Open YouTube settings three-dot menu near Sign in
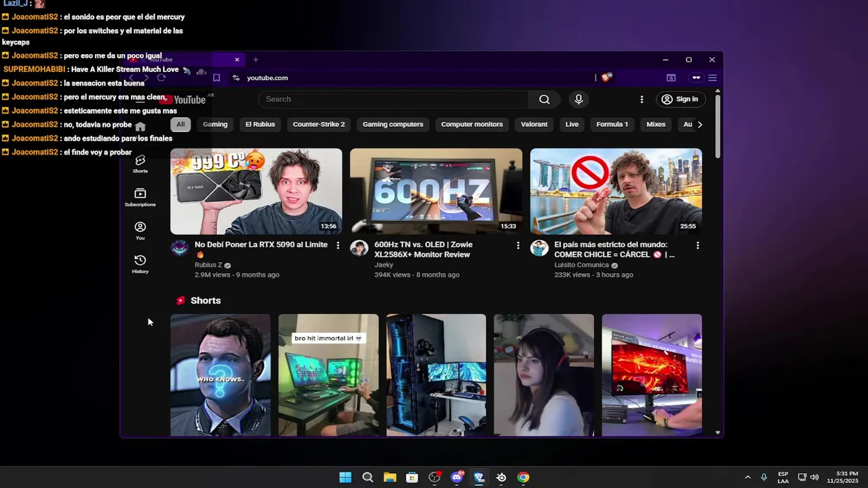This screenshot has width=868, height=488. click(x=642, y=99)
